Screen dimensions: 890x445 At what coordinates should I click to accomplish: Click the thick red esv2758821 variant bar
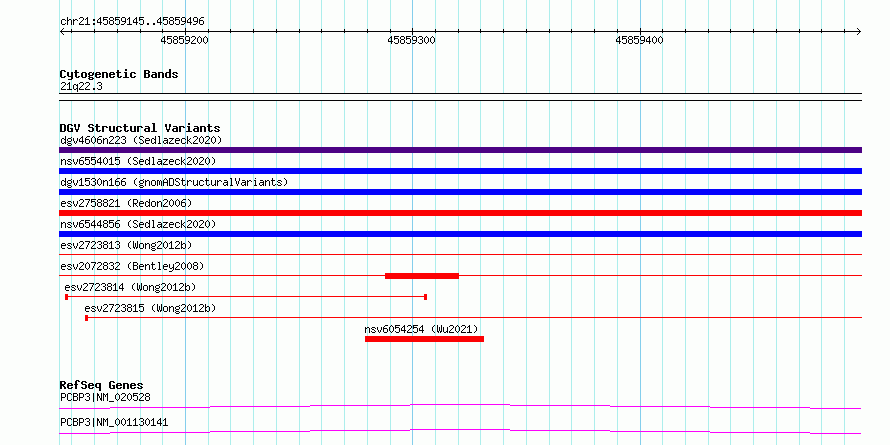click(x=460, y=213)
